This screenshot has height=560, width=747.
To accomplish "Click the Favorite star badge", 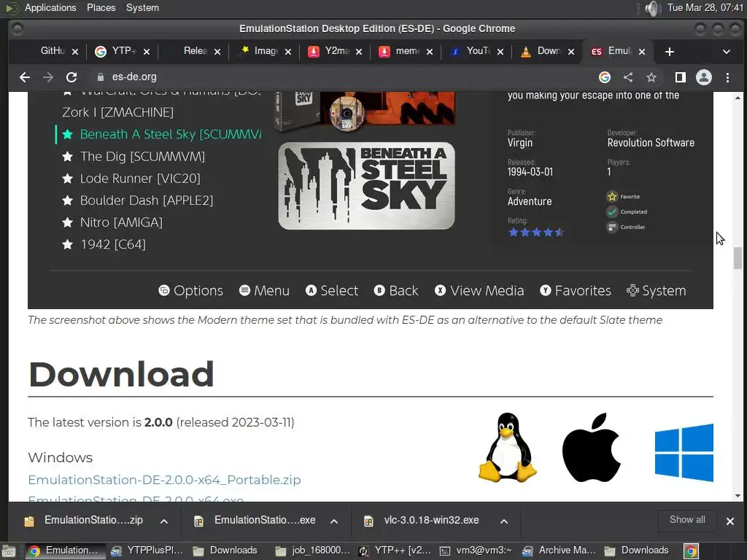I will (x=612, y=196).
